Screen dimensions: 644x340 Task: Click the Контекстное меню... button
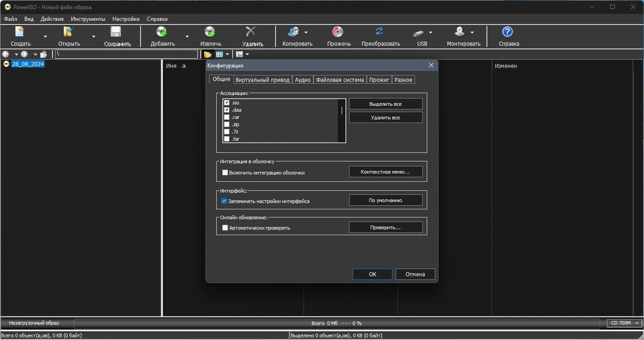(x=385, y=172)
